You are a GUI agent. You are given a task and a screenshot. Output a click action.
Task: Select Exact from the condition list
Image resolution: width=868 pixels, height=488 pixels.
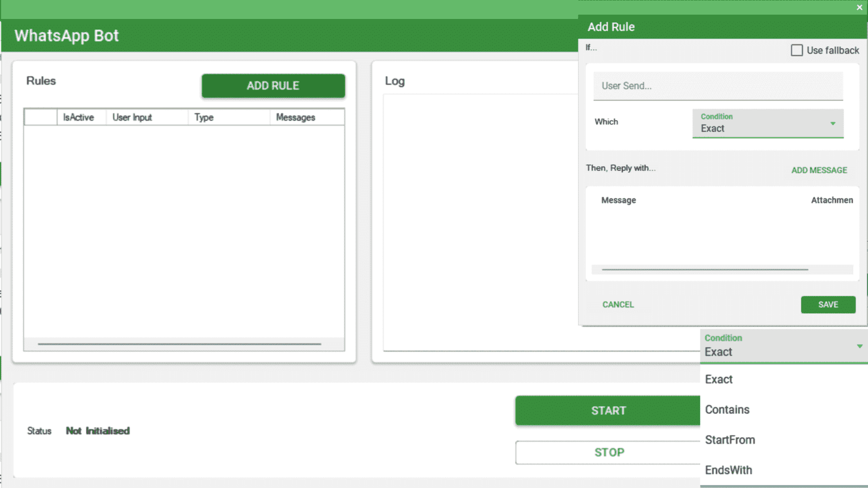(719, 380)
